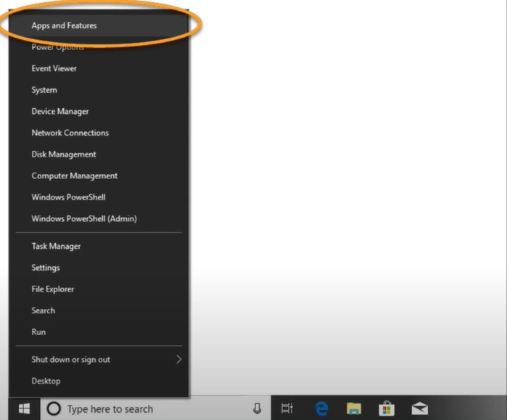Click the Windows Start button

coord(24,408)
